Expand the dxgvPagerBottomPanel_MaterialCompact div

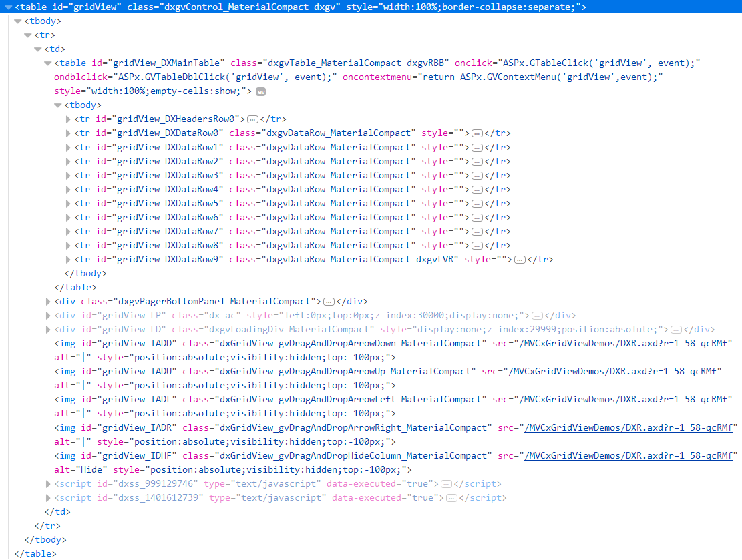click(x=48, y=302)
